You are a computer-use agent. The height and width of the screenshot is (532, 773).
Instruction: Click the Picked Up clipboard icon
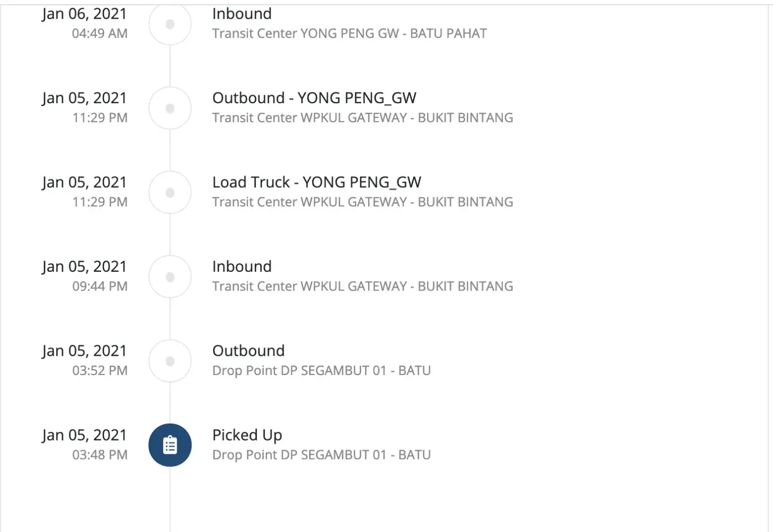point(170,445)
